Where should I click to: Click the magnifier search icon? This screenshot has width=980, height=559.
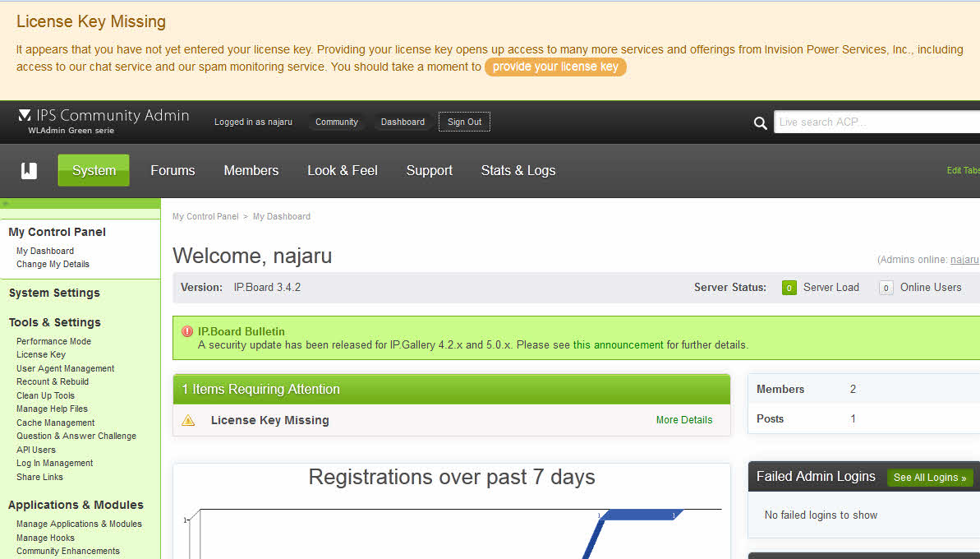click(761, 122)
